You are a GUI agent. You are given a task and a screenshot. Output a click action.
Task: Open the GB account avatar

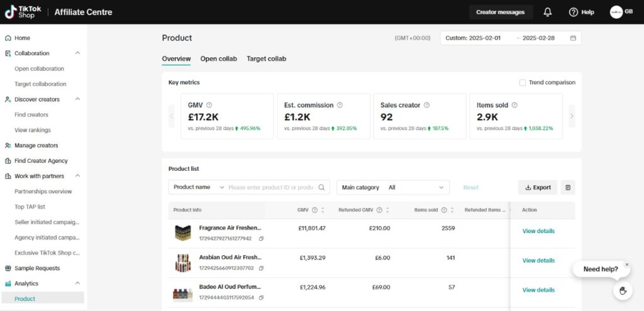pos(616,12)
